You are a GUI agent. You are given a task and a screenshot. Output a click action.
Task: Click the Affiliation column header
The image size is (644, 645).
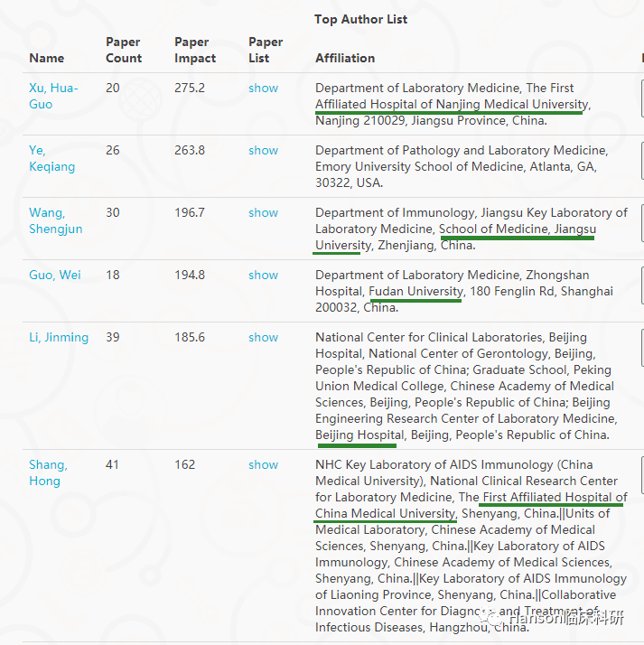345,58
